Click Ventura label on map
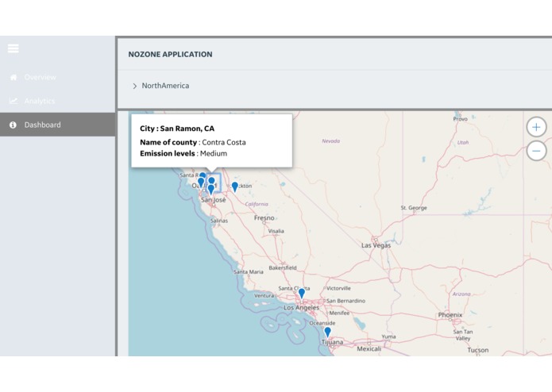 [264, 296]
